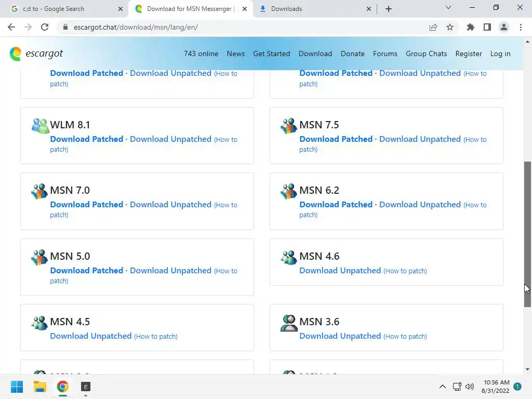532x399 pixels.
Task: Open File Explorer from the taskbar
Action: (x=39, y=387)
